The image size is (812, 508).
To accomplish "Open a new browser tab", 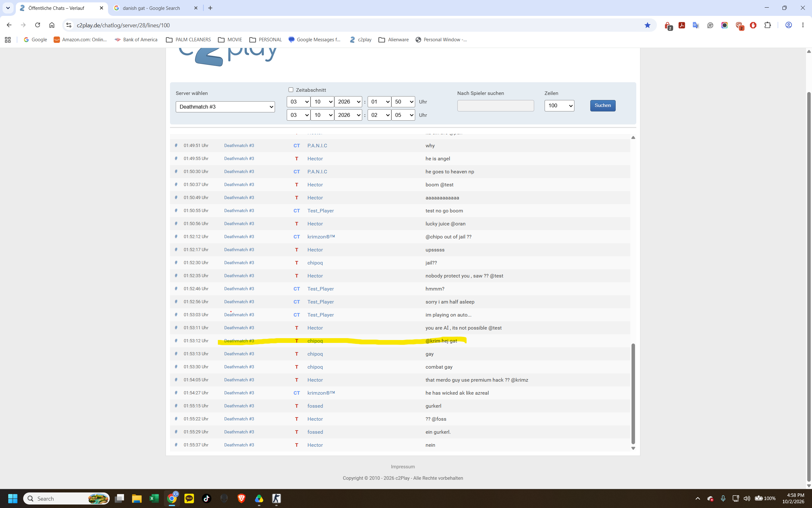I will pos(210,8).
